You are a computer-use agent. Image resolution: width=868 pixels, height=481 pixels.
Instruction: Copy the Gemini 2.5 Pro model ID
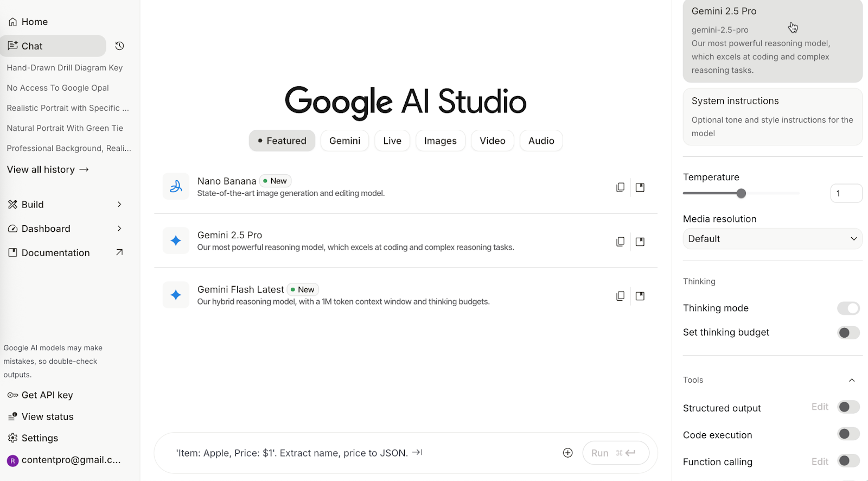point(620,242)
